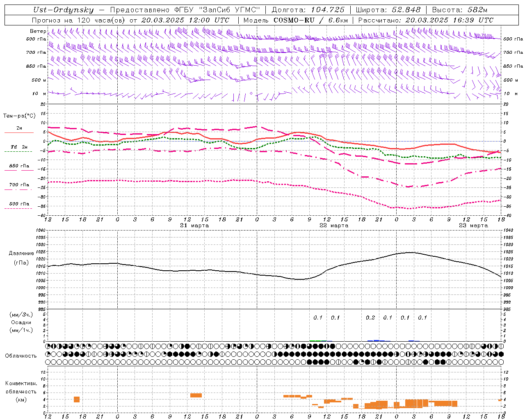Click the red '2м' temperature legend line
Image resolution: width=525 pixels, height=420 pixels.
pyautogui.click(x=19, y=133)
